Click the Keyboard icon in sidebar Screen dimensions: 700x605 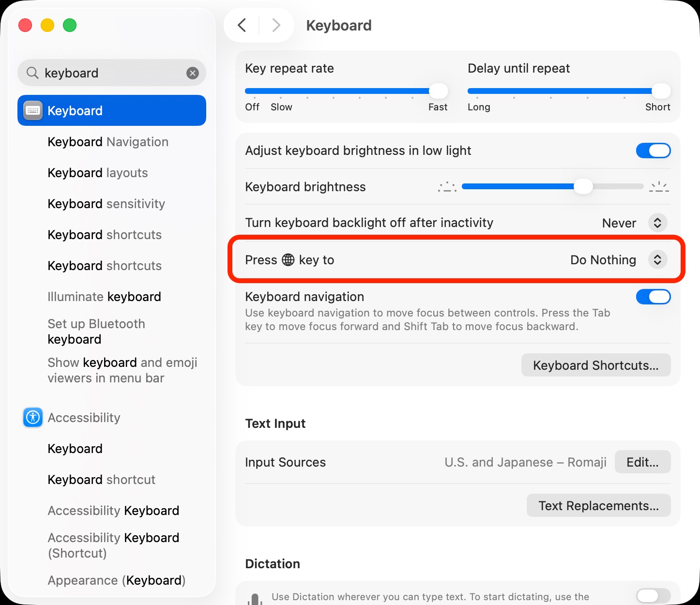33,111
